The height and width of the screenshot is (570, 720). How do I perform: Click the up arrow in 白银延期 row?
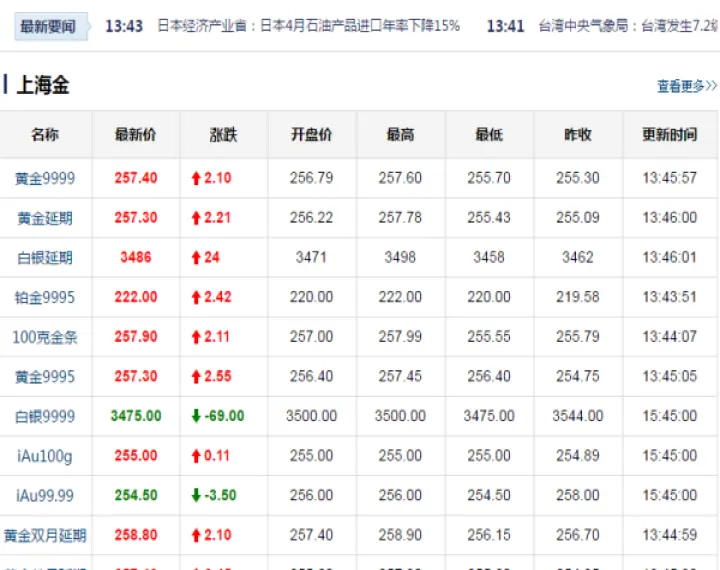[196, 257]
